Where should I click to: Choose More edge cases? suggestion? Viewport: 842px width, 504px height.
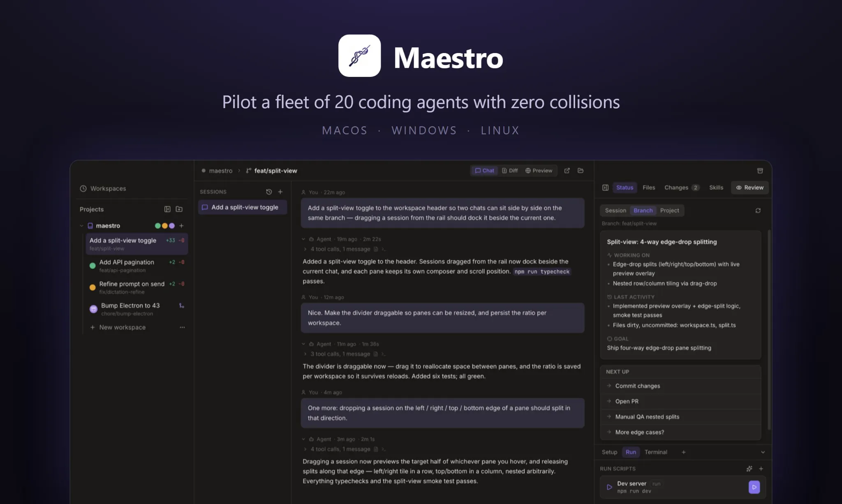680,432
